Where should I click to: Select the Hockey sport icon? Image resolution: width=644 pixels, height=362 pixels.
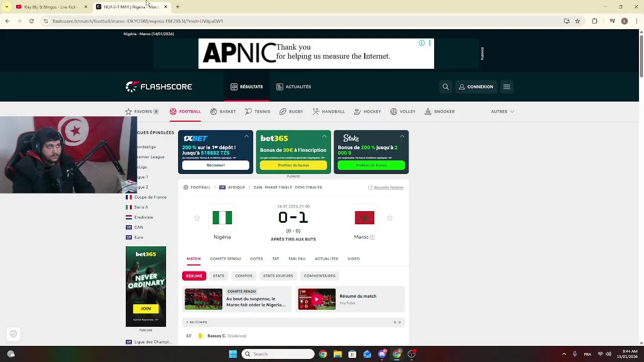coord(358,112)
